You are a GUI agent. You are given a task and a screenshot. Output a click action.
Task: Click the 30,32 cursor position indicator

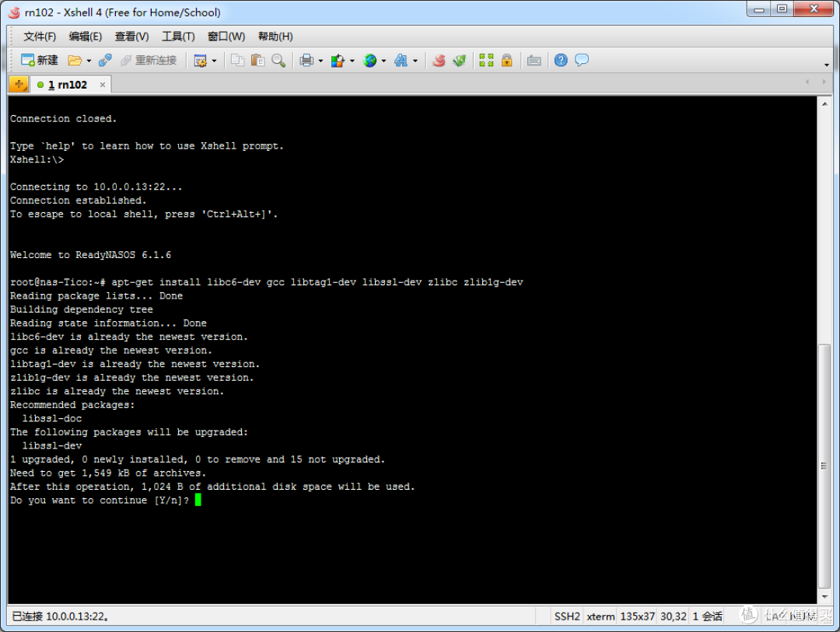pos(674,616)
